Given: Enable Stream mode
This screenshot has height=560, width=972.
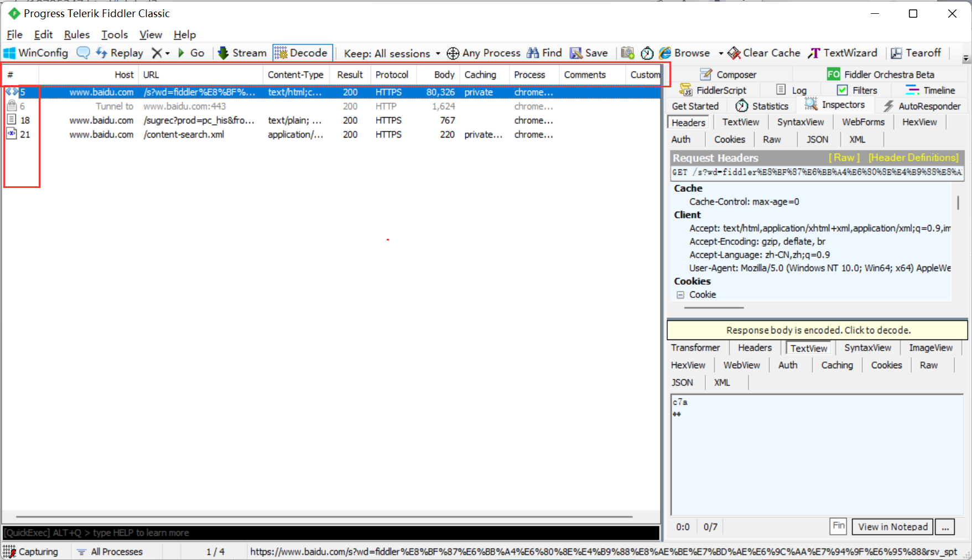Looking at the screenshot, I should pos(242,53).
